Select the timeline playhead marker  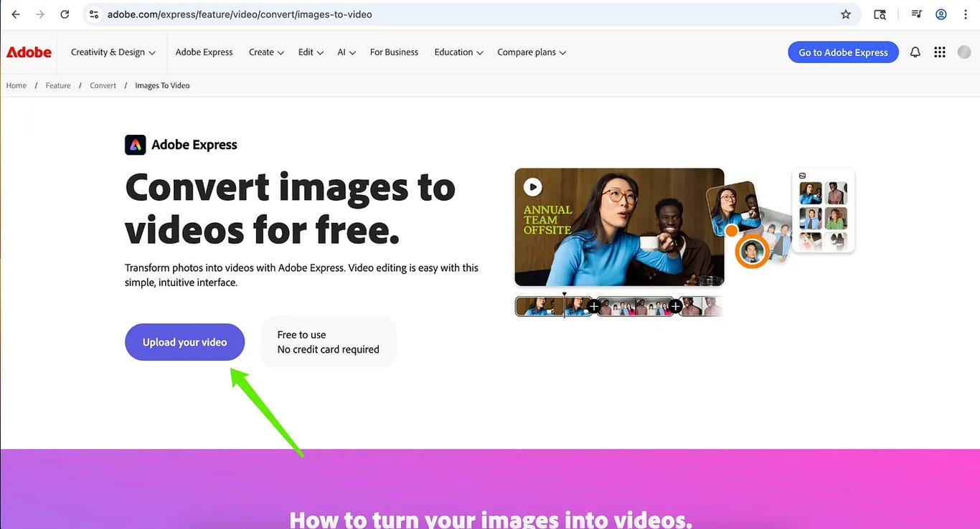[x=565, y=305]
